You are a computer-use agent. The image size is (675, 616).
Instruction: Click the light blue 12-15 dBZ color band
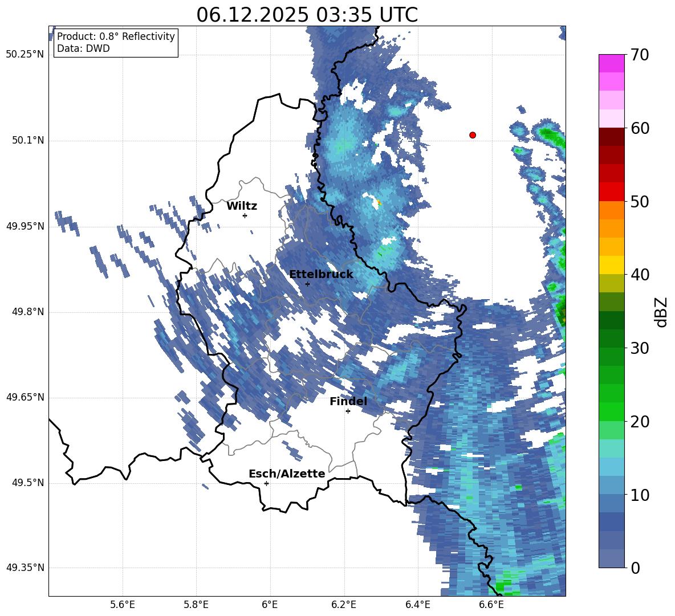click(612, 467)
